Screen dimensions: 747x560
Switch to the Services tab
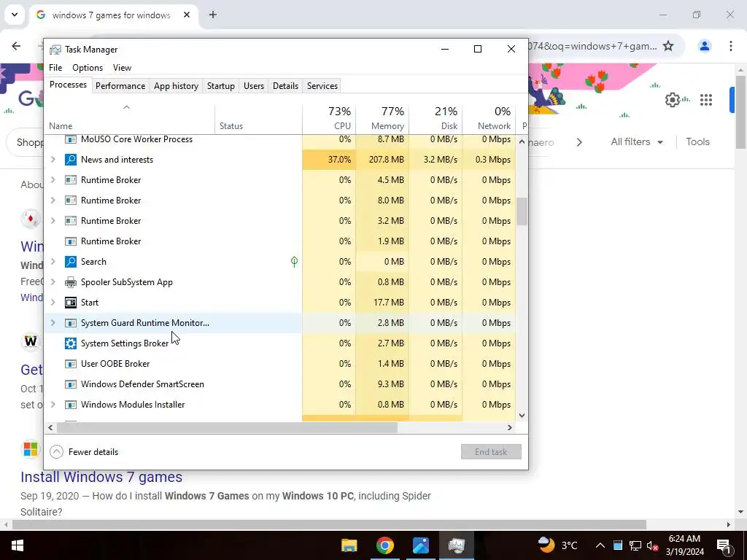pyautogui.click(x=322, y=86)
